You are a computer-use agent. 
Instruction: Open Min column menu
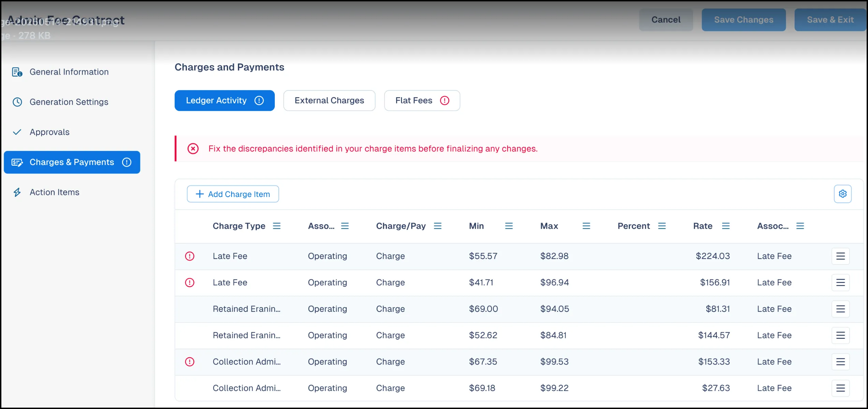[509, 226]
